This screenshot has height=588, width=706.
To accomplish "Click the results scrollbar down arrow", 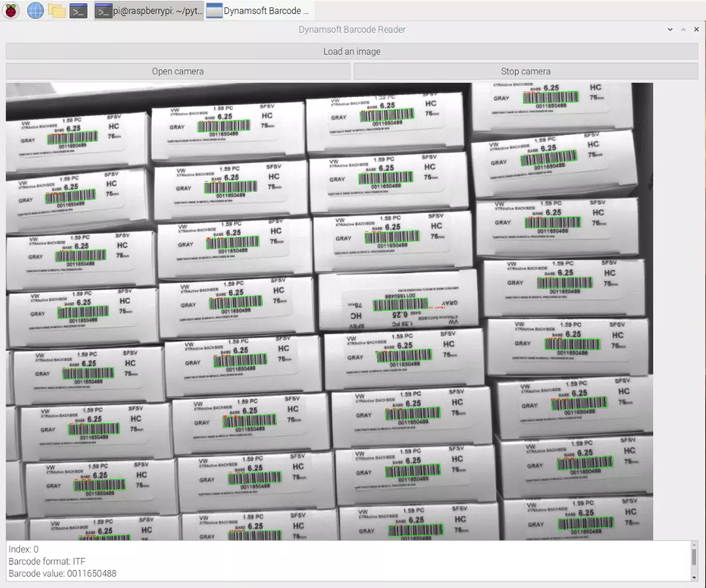I will click(694, 577).
